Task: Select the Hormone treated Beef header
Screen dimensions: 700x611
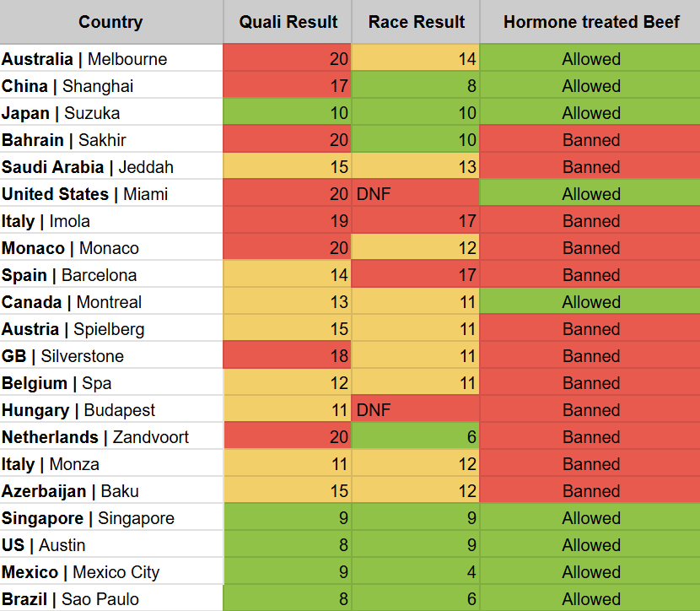Action: pyautogui.click(x=590, y=22)
